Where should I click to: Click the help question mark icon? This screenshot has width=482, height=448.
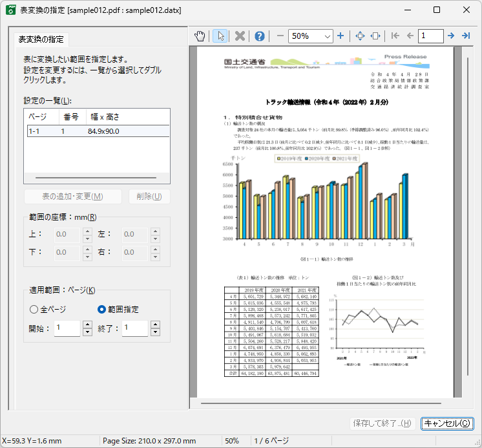pos(260,36)
